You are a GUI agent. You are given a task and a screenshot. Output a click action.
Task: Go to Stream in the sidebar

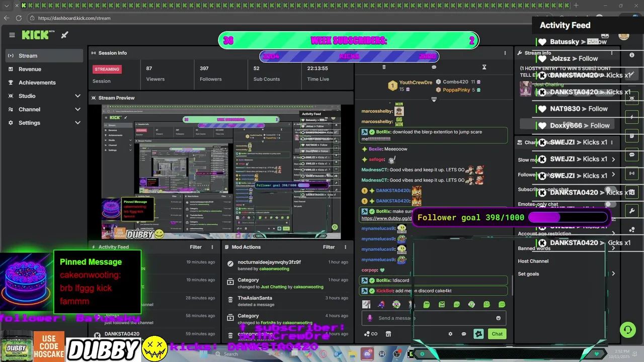click(45, 56)
